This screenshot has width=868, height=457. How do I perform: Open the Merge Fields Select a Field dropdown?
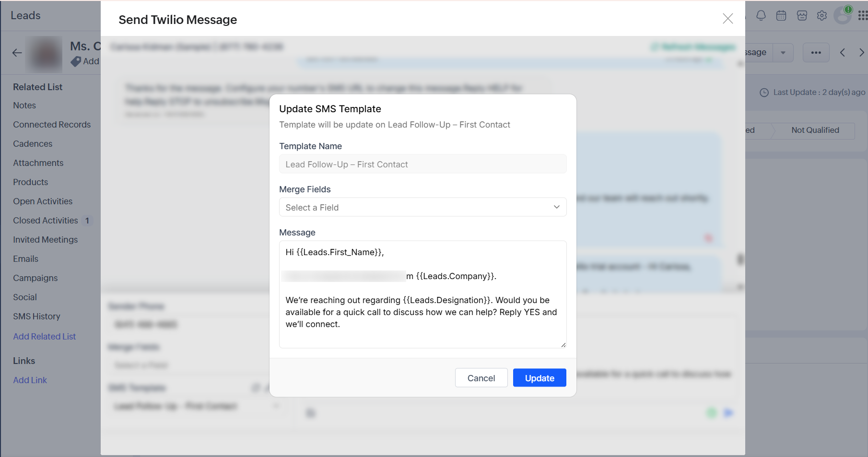click(423, 207)
